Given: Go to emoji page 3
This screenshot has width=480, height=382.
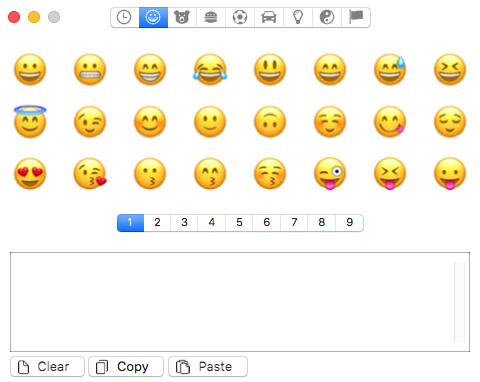Looking at the screenshot, I should [184, 223].
